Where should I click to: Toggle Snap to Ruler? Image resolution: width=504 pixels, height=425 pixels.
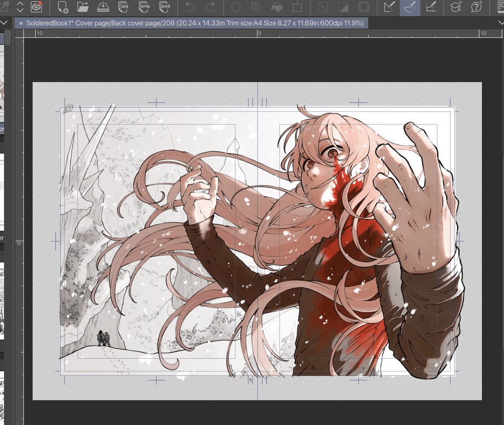[390, 7]
